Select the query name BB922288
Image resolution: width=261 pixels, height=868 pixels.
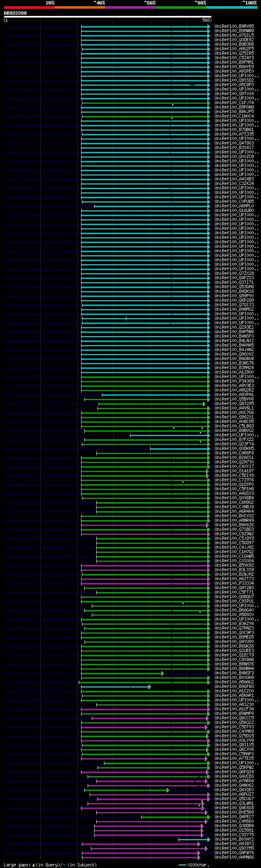pyautogui.click(x=15, y=13)
